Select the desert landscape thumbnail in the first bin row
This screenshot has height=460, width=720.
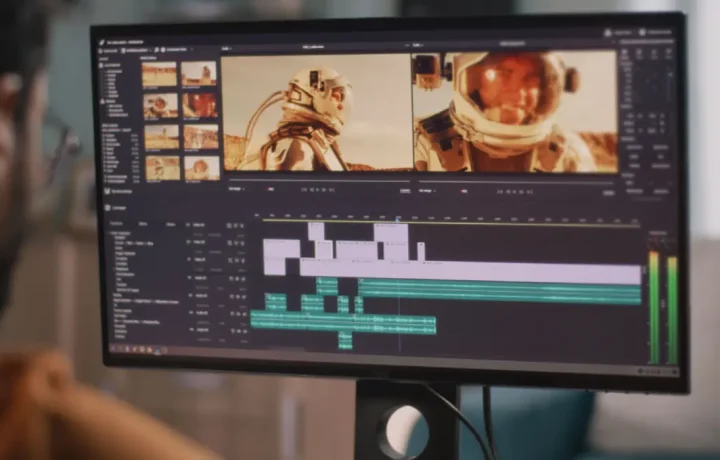pos(159,73)
